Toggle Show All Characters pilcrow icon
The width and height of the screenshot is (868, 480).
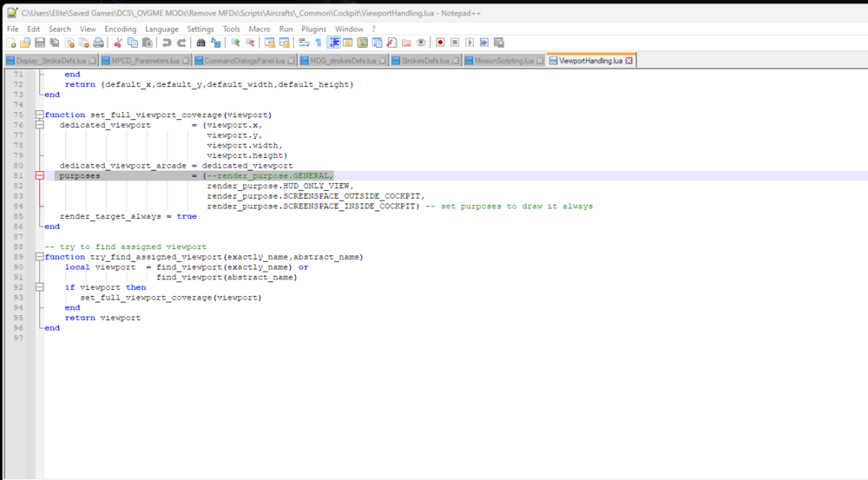(x=319, y=43)
